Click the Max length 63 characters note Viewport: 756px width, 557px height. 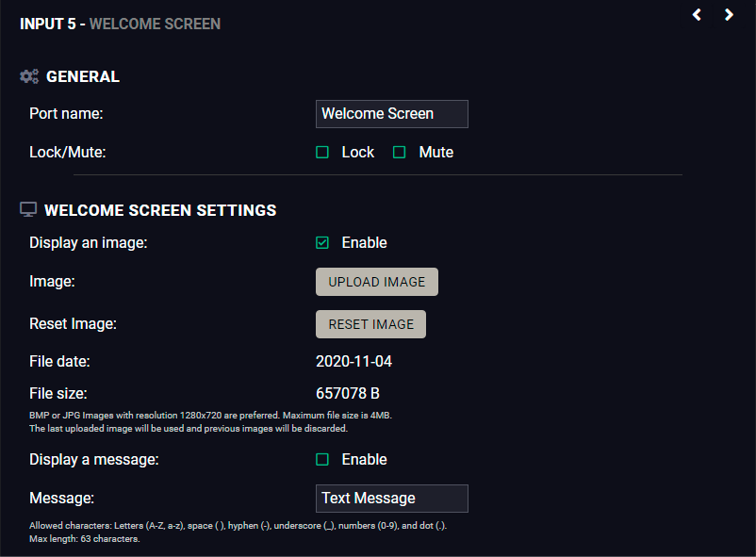click(85, 539)
